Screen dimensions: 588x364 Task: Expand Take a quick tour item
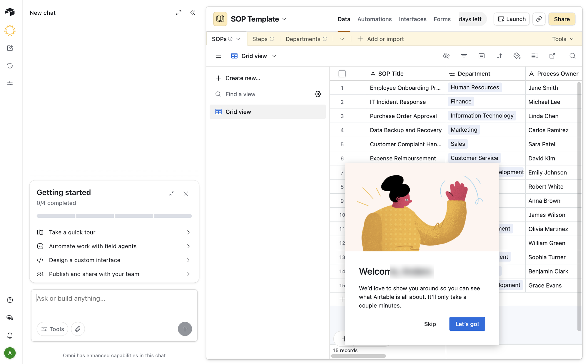coord(114,232)
